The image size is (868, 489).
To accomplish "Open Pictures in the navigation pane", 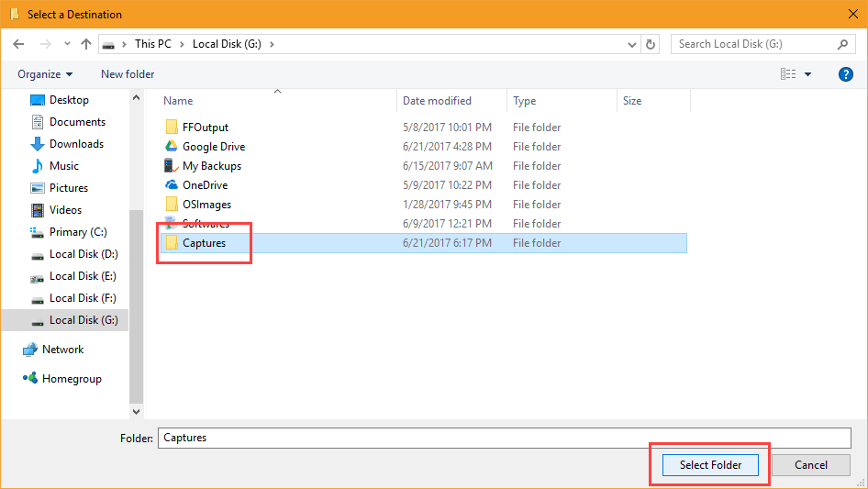I will 68,188.
